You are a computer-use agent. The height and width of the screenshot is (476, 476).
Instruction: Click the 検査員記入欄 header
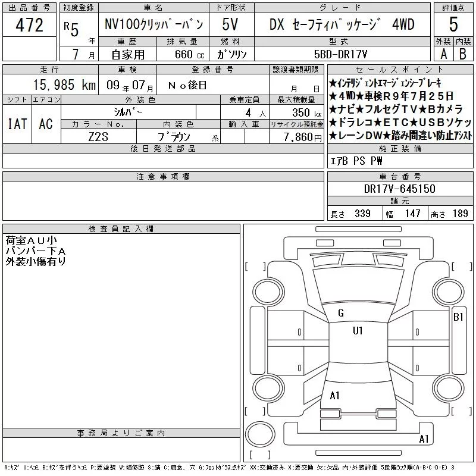[121, 229]
